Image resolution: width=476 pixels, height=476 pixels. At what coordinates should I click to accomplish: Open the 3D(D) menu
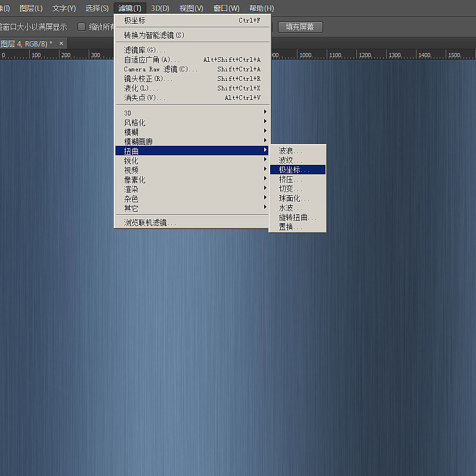160,8
